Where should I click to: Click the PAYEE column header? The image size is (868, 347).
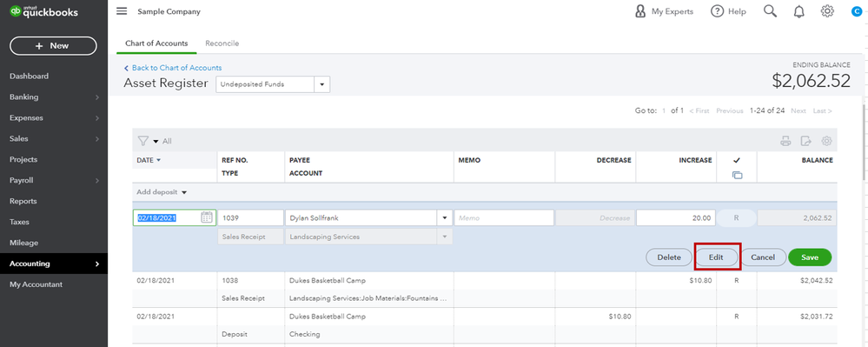300,160
